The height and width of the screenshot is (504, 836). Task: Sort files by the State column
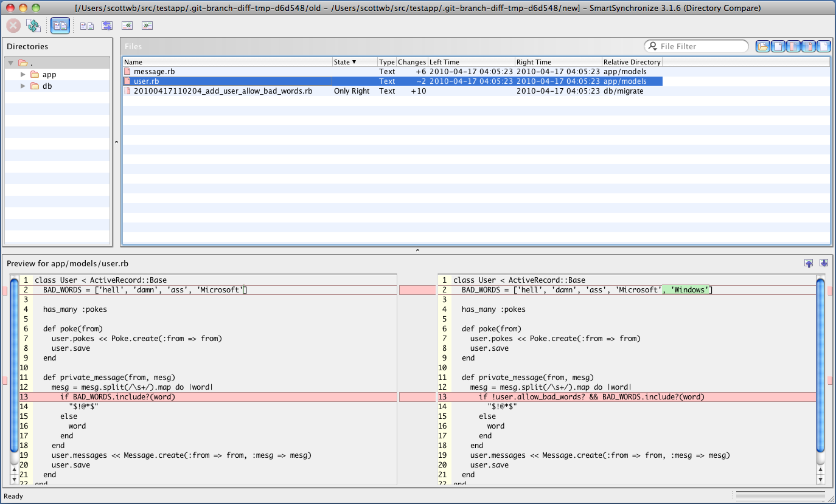tap(355, 62)
